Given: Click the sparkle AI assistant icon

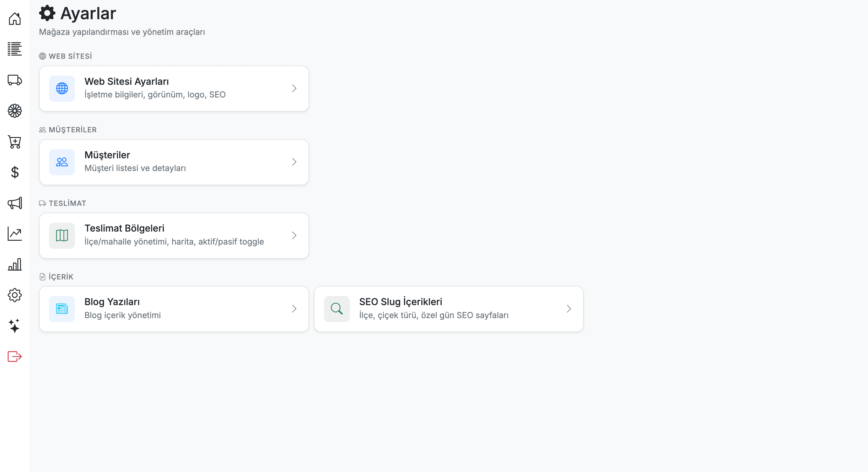Looking at the screenshot, I should click(14, 326).
